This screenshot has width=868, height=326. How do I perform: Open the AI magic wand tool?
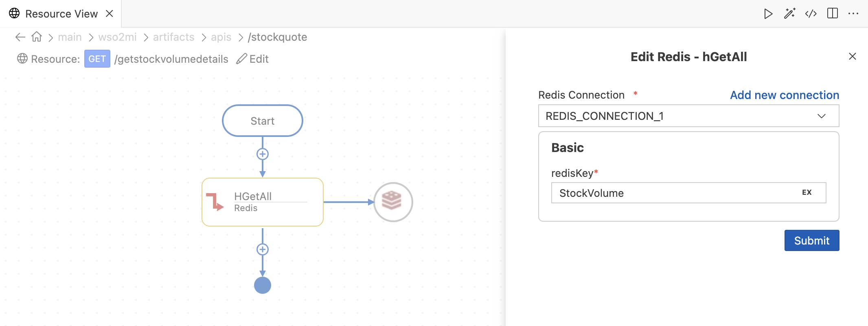coord(789,14)
